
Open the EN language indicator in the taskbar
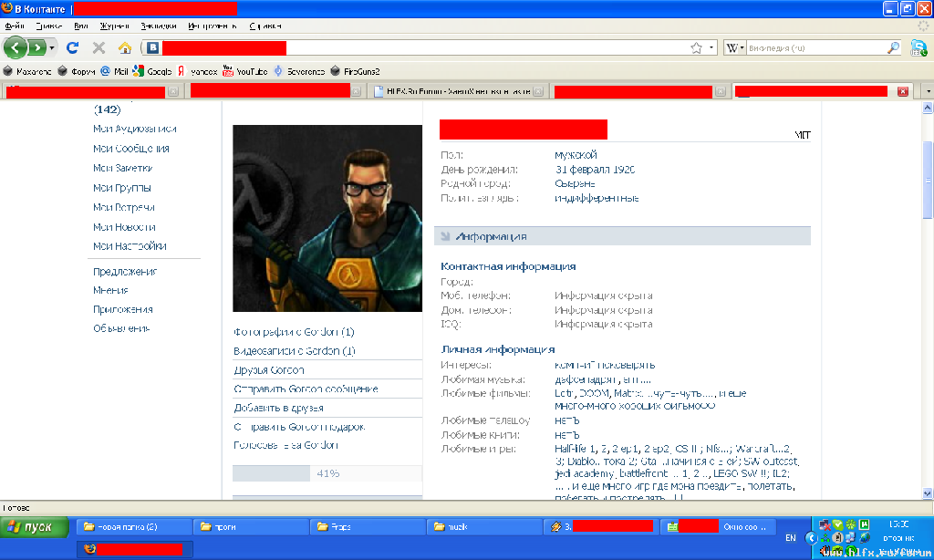[x=791, y=538]
